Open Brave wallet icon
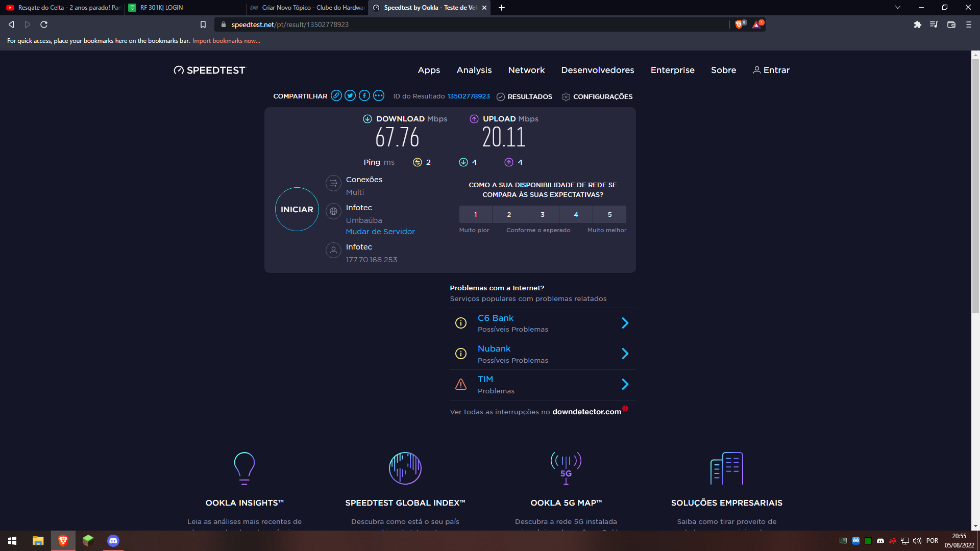This screenshot has height=551, width=980. click(951, 24)
